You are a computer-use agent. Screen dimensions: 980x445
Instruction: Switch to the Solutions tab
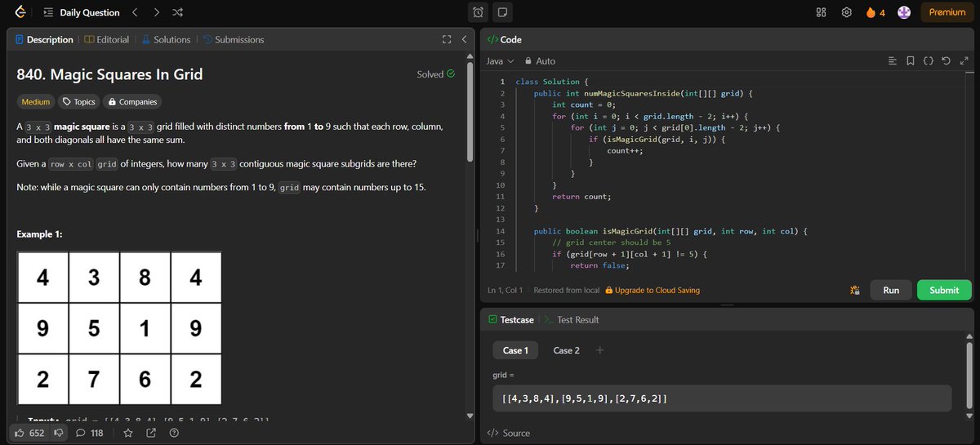click(165, 39)
